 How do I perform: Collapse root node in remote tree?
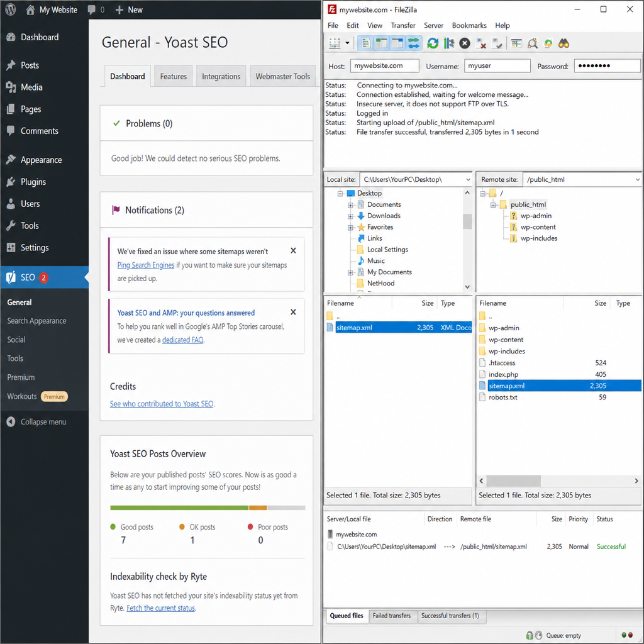pyautogui.click(x=483, y=194)
